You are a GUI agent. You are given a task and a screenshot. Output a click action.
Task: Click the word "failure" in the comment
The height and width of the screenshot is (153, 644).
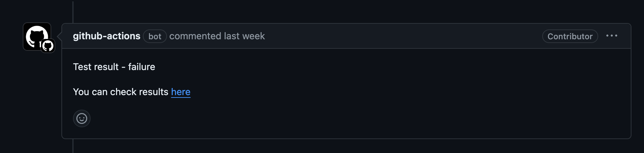(141, 67)
